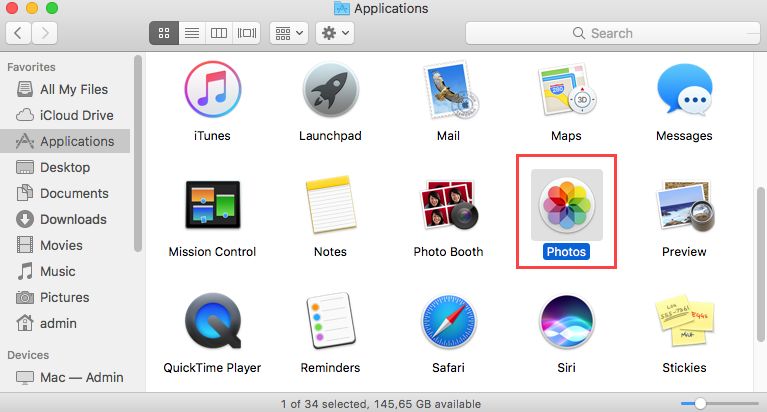Click the main window vertical scrollbar

[x=761, y=264]
